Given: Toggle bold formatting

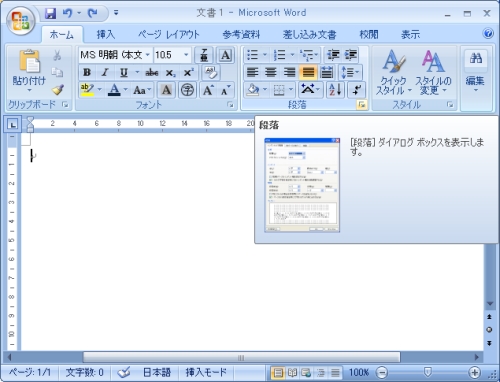Looking at the screenshot, I should pyautogui.click(x=87, y=72).
